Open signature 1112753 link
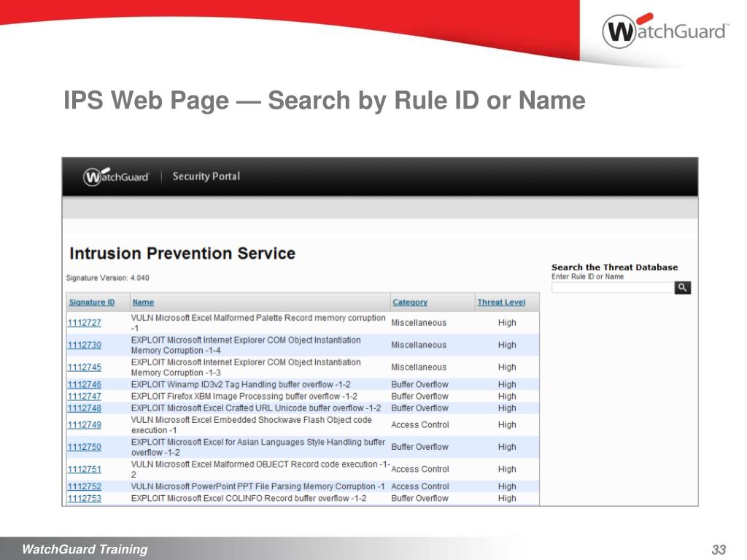 tap(85, 498)
